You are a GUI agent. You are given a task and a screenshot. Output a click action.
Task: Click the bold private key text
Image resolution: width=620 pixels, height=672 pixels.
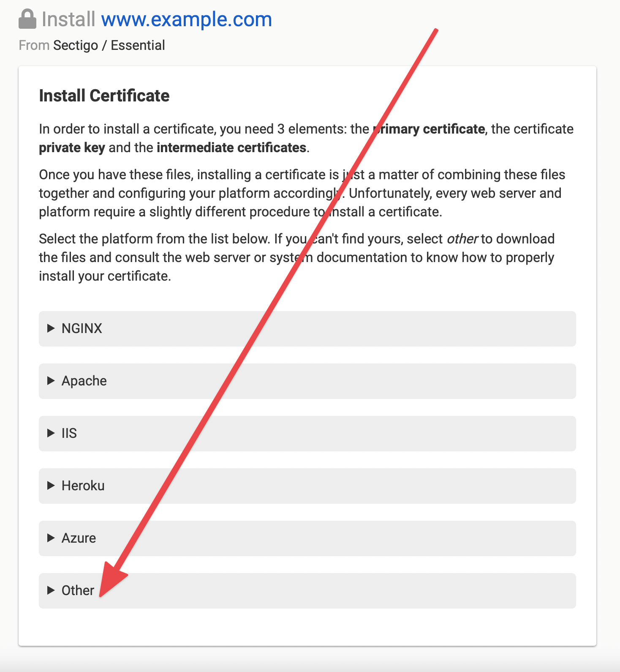pyautogui.click(x=72, y=148)
